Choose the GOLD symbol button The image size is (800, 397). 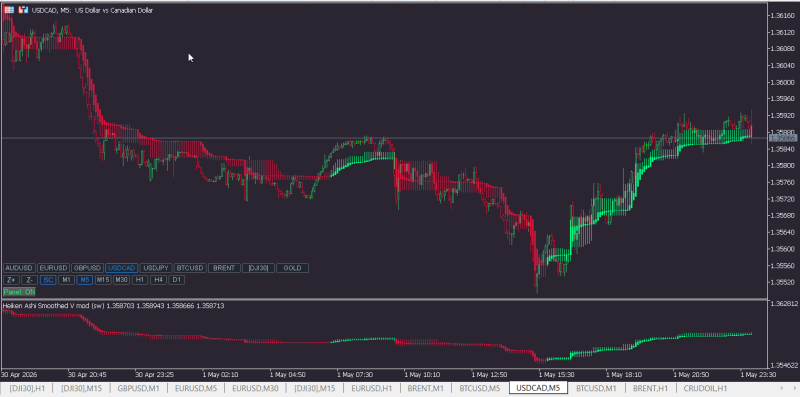292,268
